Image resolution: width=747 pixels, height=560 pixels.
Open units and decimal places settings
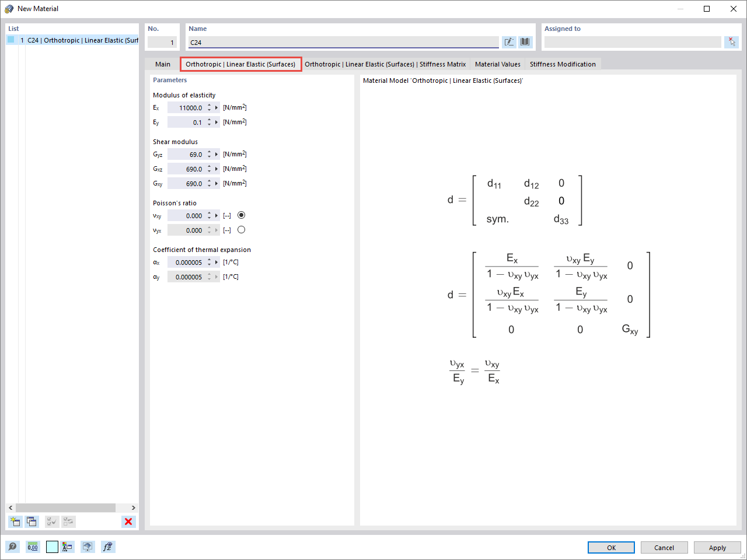tap(33, 547)
